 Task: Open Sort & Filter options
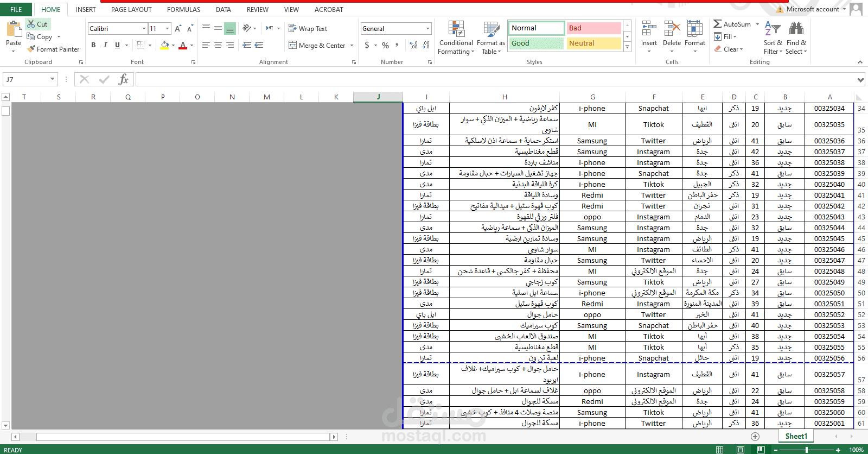773,37
